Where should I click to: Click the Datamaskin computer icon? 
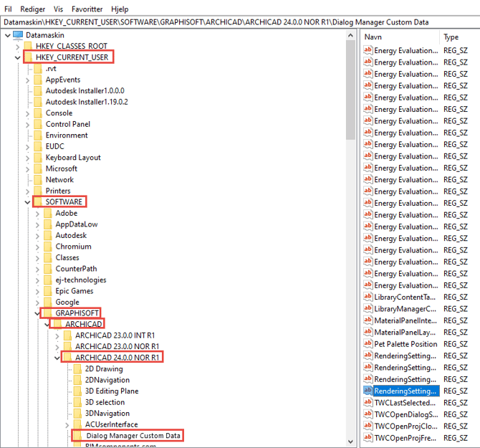click(x=18, y=35)
